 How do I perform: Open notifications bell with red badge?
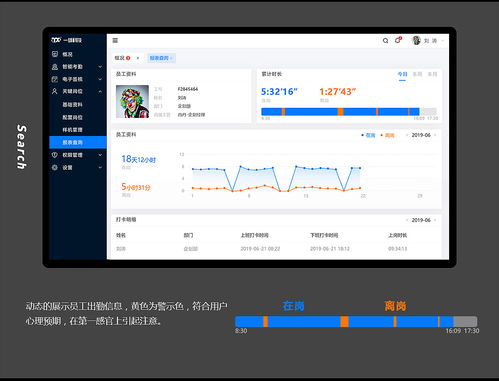pos(398,40)
